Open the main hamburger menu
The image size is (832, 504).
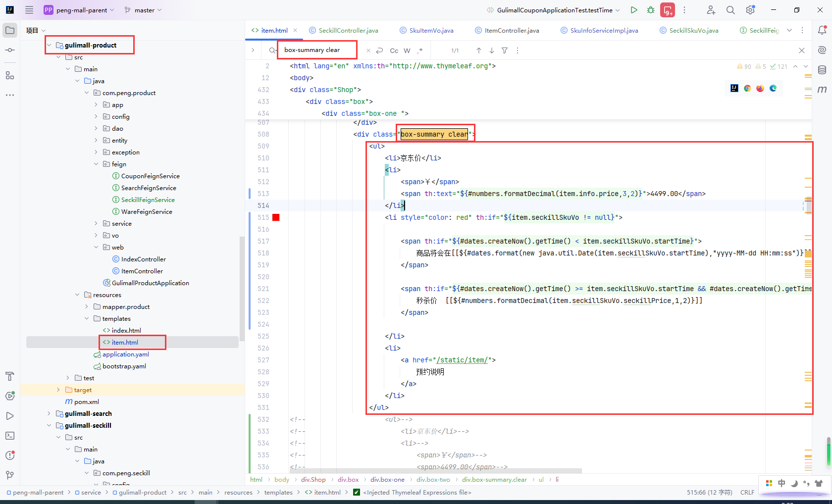[29, 10]
